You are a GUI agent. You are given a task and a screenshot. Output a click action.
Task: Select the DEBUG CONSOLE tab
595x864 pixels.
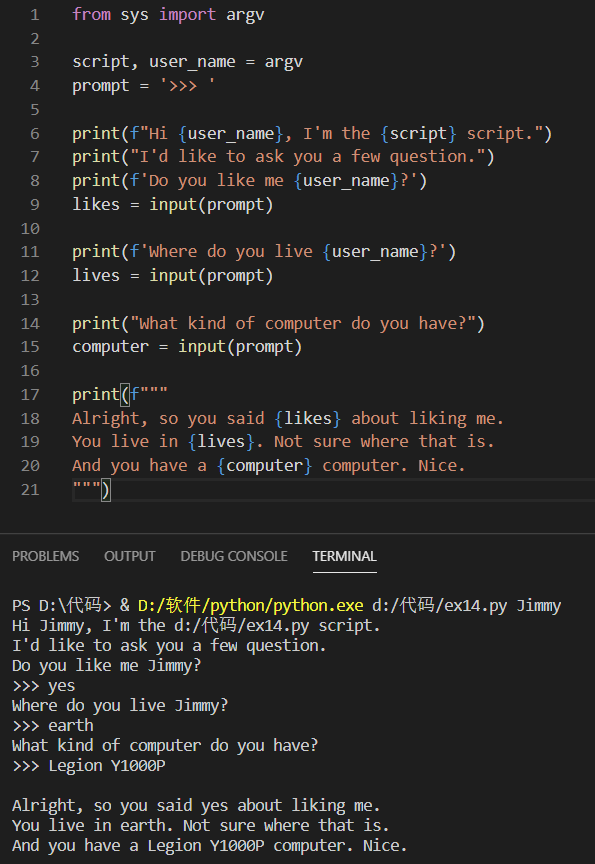(234, 556)
